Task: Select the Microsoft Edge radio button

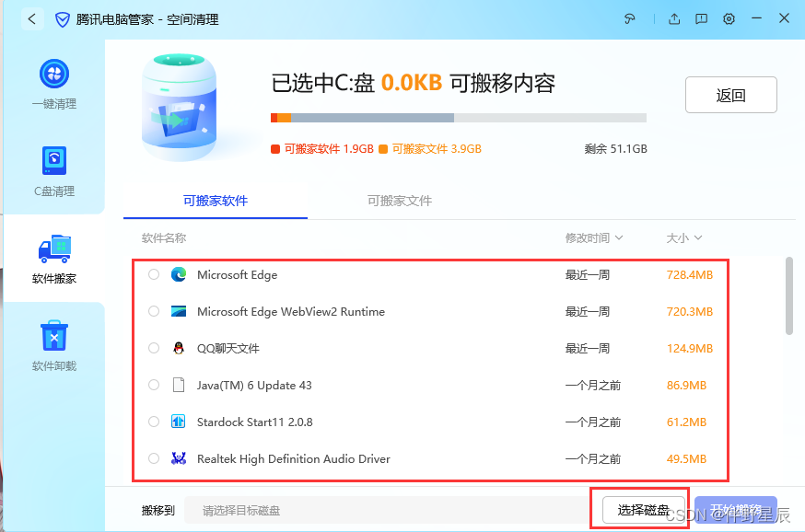Action: coord(154,274)
